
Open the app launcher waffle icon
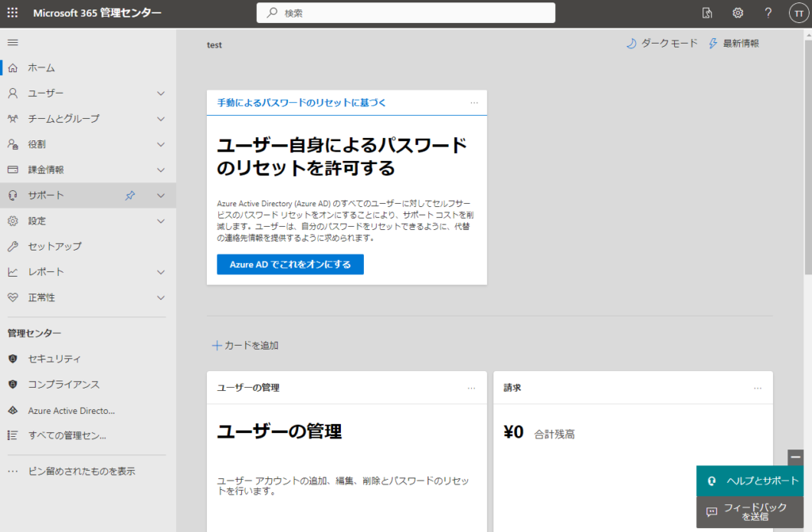[x=13, y=13]
